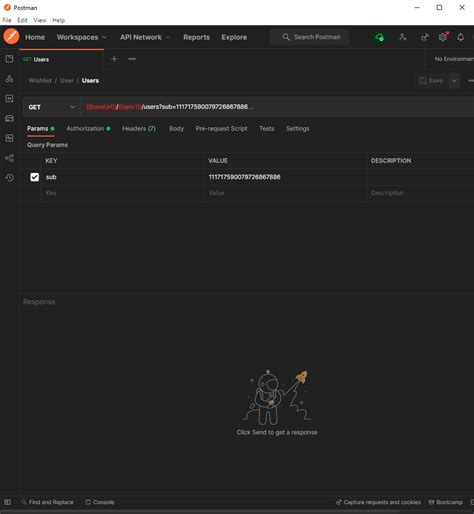The width and height of the screenshot is (474, 514).
Task: Switch to the Headers (7) tab
Action: point(139,129)
